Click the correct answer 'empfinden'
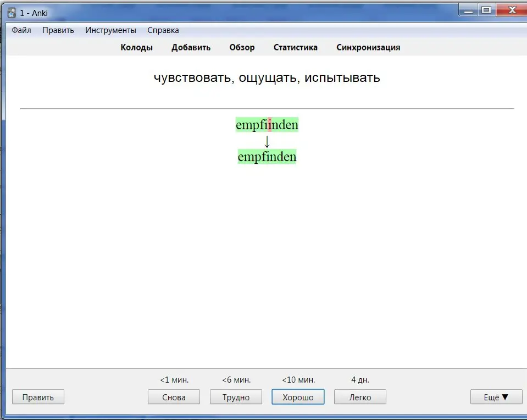 pos(267,157)
